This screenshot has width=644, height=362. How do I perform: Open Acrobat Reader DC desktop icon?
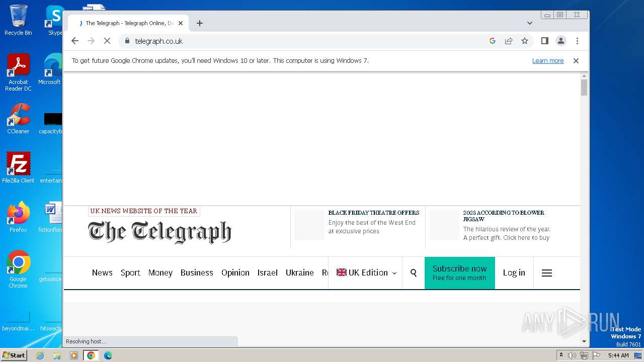(18, 72)
